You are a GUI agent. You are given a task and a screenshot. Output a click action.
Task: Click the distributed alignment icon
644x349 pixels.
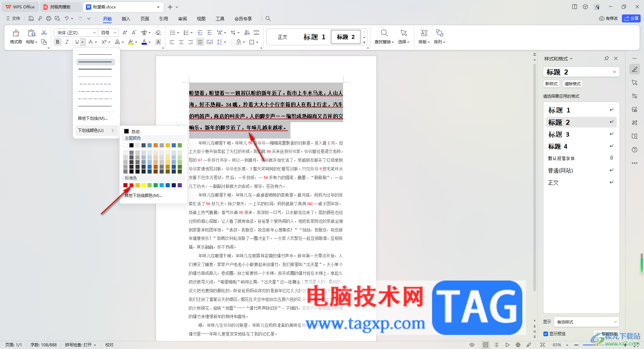point(210,42)
